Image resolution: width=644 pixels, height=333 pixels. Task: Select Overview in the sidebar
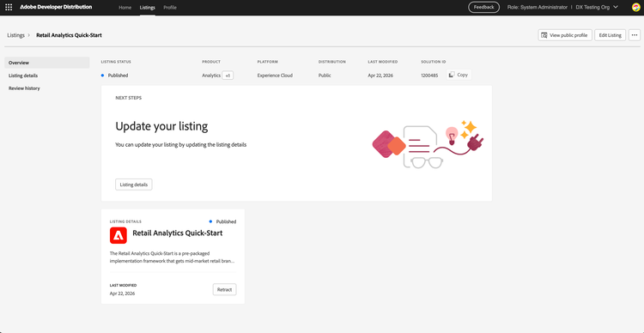click(47, 63)
